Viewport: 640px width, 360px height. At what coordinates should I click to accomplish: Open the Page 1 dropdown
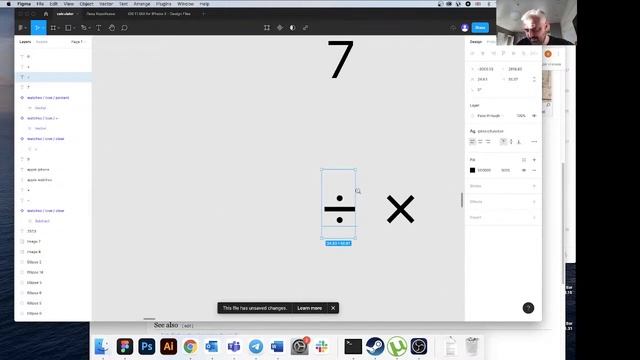point(78,42)
